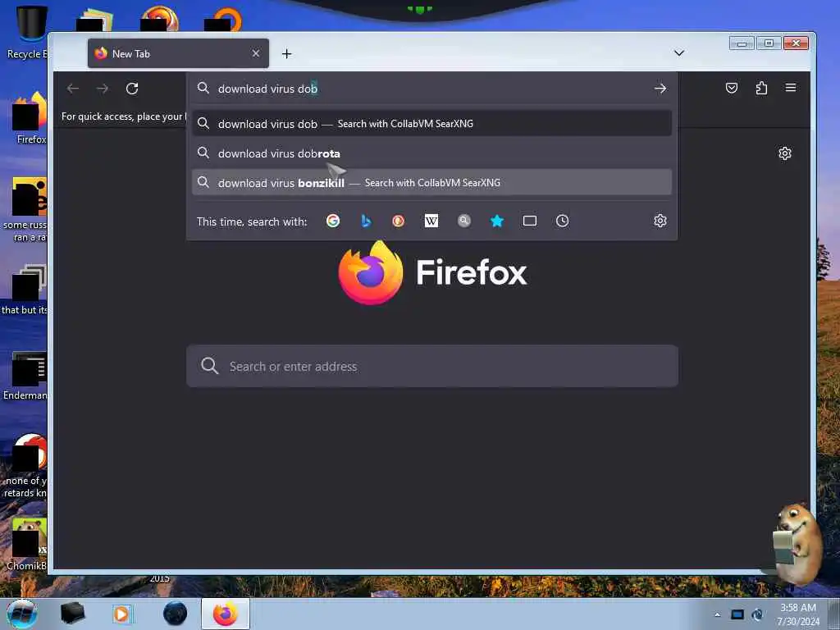Viewport: 840px width, 630px height.
Task: Close the New Tab tab
Action: click(256, 53)
